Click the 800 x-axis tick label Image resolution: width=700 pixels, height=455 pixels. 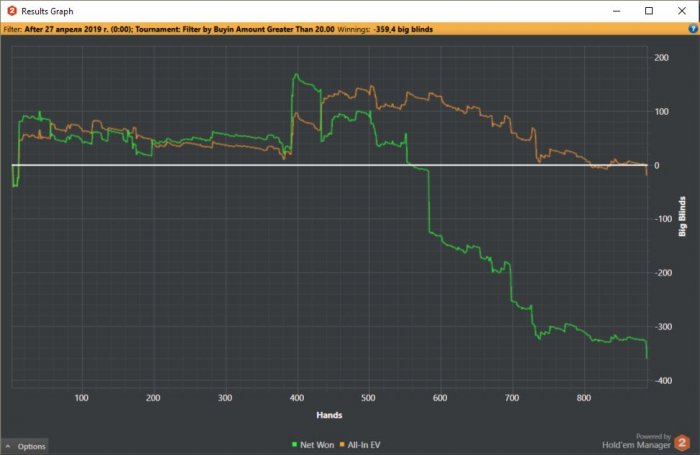[584, 398]
